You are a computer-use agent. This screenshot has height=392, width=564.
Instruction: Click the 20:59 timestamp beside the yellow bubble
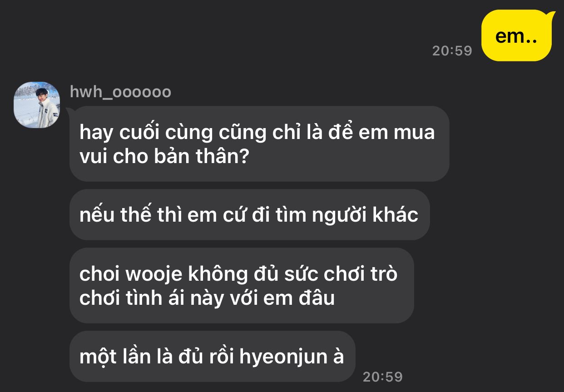[x=452, y=50]
